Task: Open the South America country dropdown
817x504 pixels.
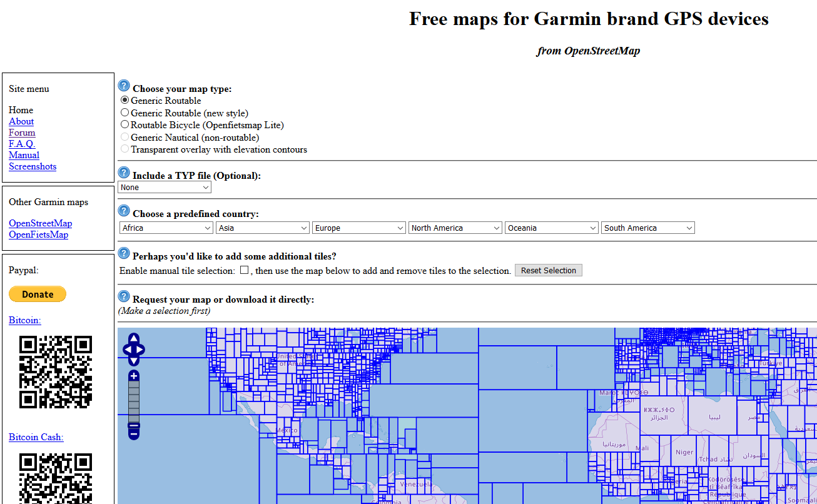Action: pos(648,228)
